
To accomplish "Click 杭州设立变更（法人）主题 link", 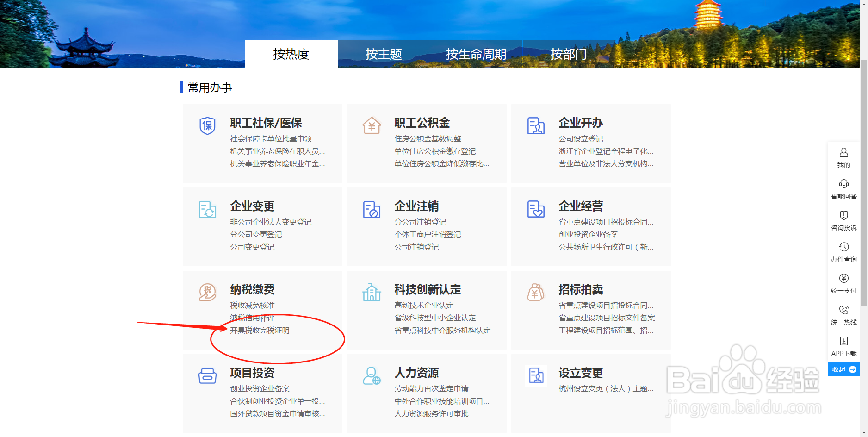I will (x=606, y=389).
